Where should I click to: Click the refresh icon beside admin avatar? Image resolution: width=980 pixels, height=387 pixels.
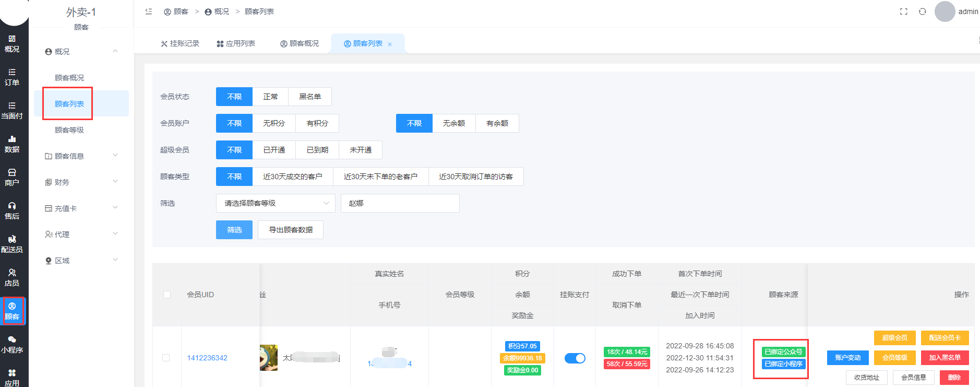coord(923,11)
